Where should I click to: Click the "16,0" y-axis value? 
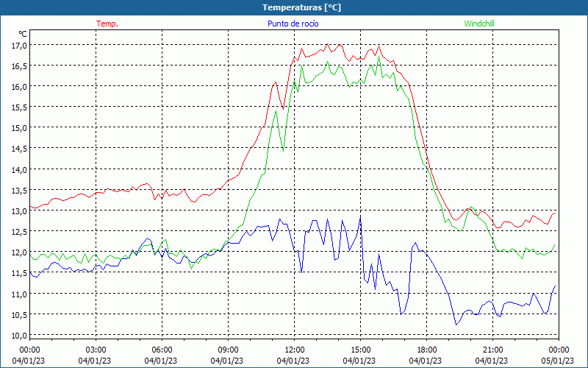(x=20, y=87)
